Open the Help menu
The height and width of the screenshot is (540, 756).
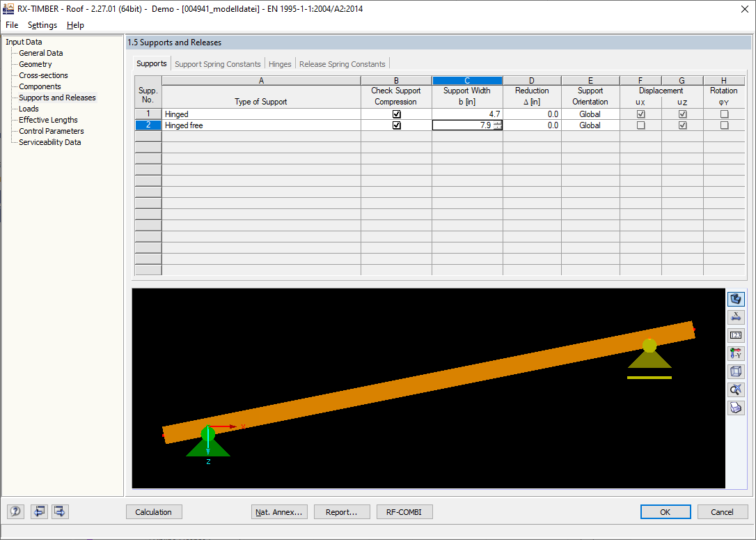(x=75, y=25)
